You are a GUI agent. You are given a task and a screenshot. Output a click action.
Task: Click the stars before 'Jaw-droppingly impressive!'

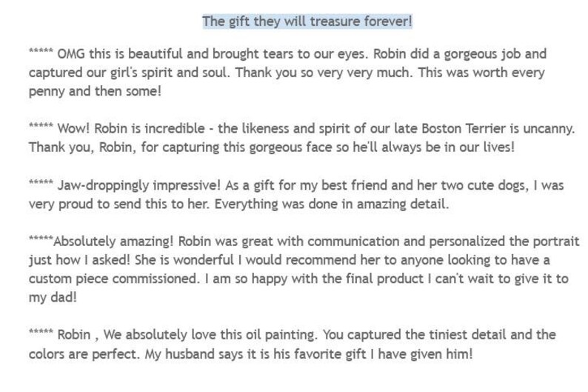pos(41,182)
